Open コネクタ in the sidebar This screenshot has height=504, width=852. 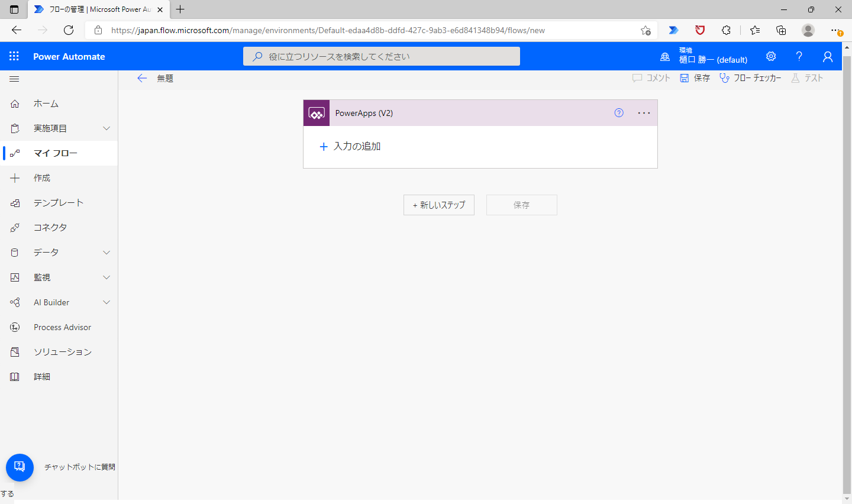[x=59, y=228]
